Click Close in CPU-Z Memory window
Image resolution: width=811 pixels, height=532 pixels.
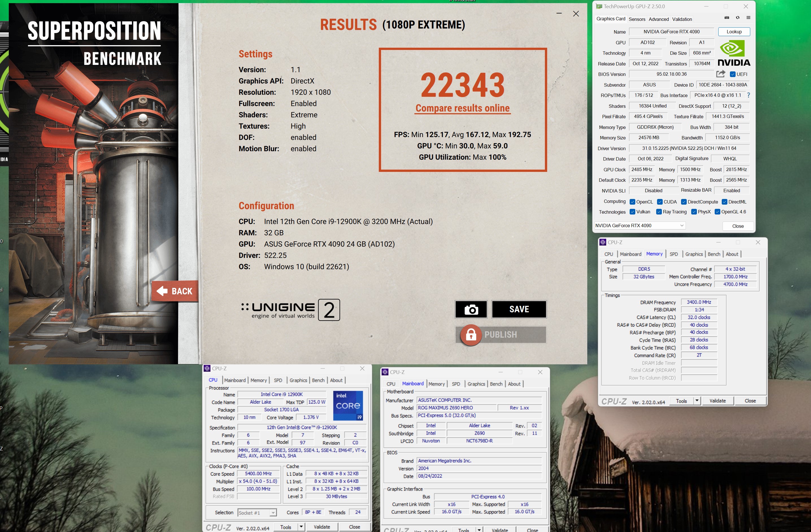point(750,400)
